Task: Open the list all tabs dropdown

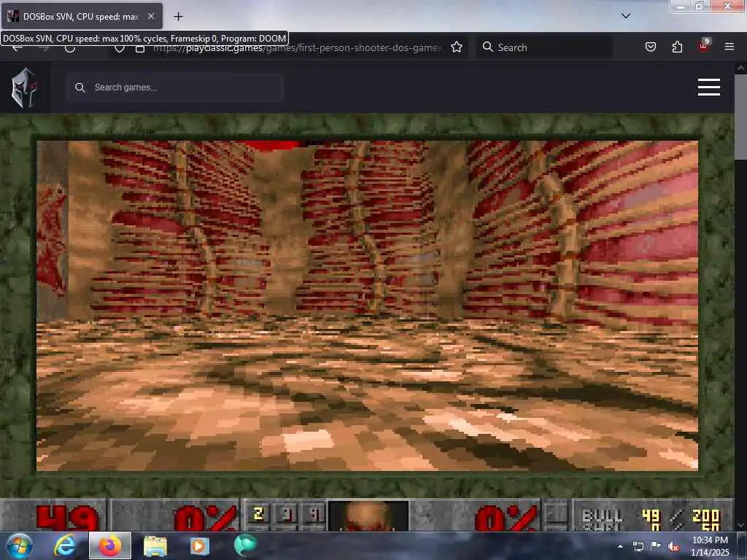Action: click(x=626, y=16)
